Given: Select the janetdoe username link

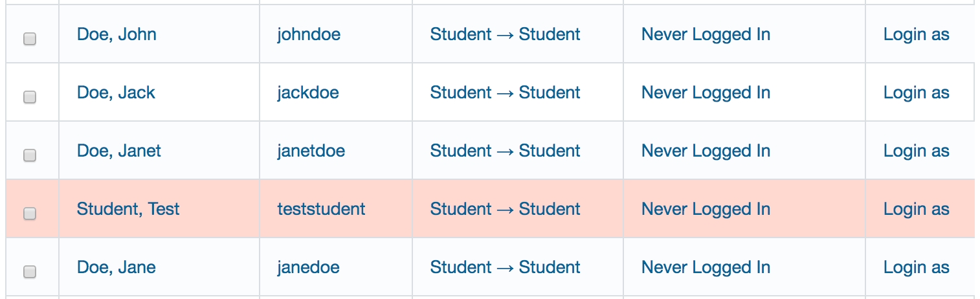Looking at the screenshot, I should (311, 151).
